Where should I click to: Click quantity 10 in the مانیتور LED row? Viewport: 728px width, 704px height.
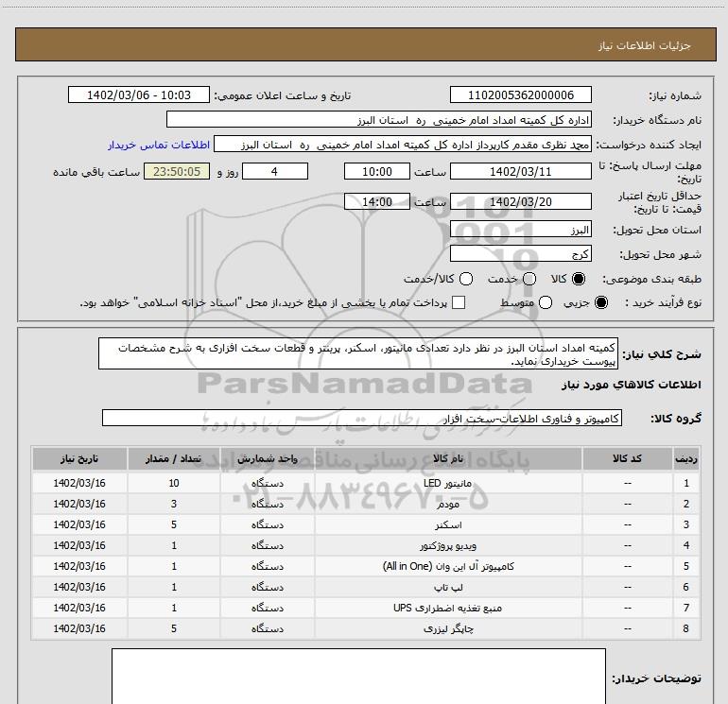tap(174, 483)
